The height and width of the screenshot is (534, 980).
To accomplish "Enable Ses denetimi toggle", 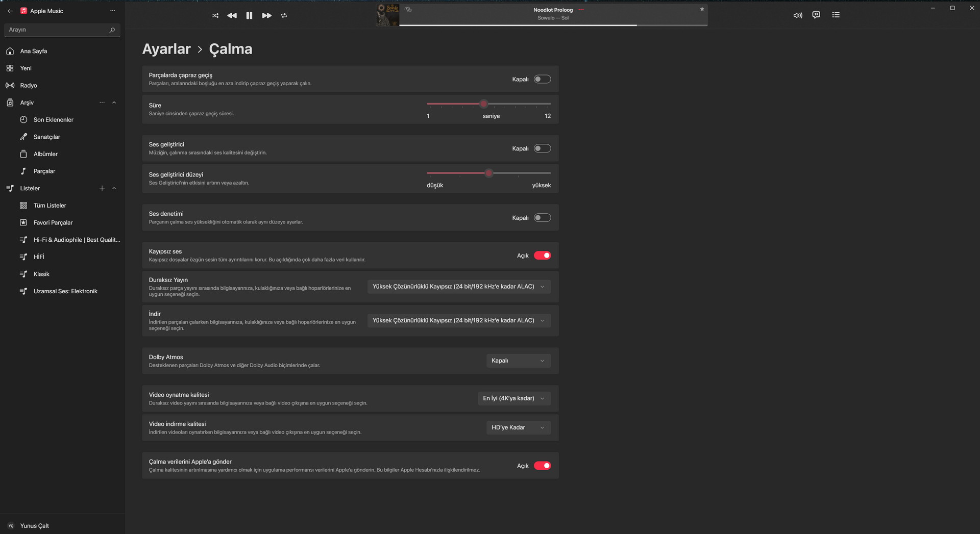I will (x=542, y=218).
